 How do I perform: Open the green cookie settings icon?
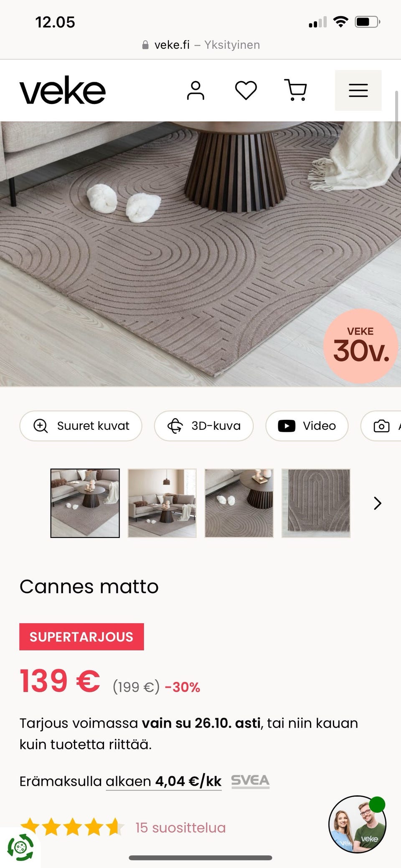point(20,847)
